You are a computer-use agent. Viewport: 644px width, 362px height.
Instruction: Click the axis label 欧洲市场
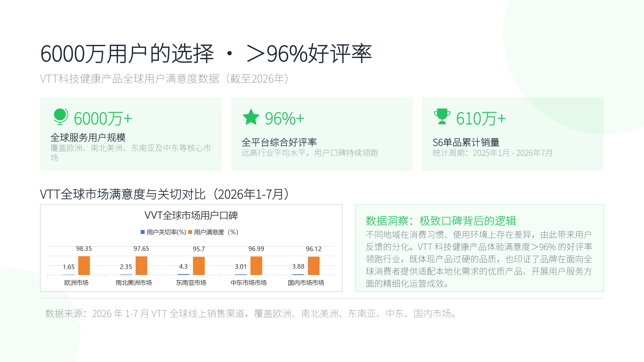click(76, 283)
